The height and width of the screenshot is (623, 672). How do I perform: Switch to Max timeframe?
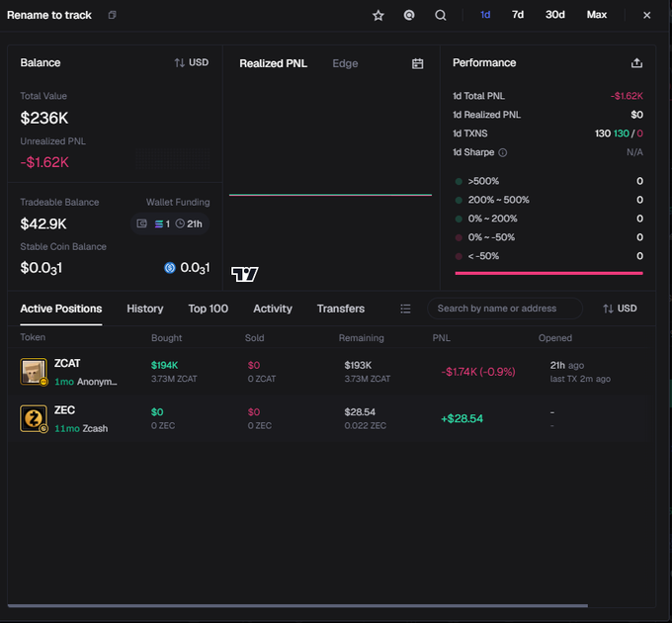pos(597,15)
